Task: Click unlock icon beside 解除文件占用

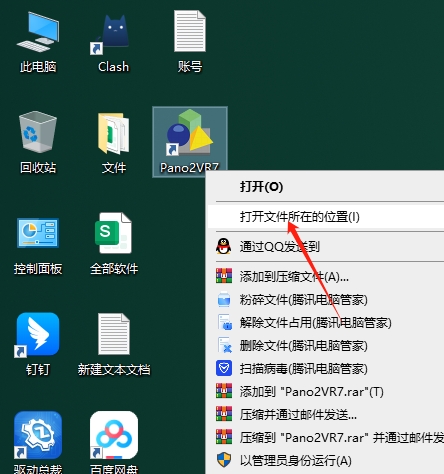Action: 225,322
